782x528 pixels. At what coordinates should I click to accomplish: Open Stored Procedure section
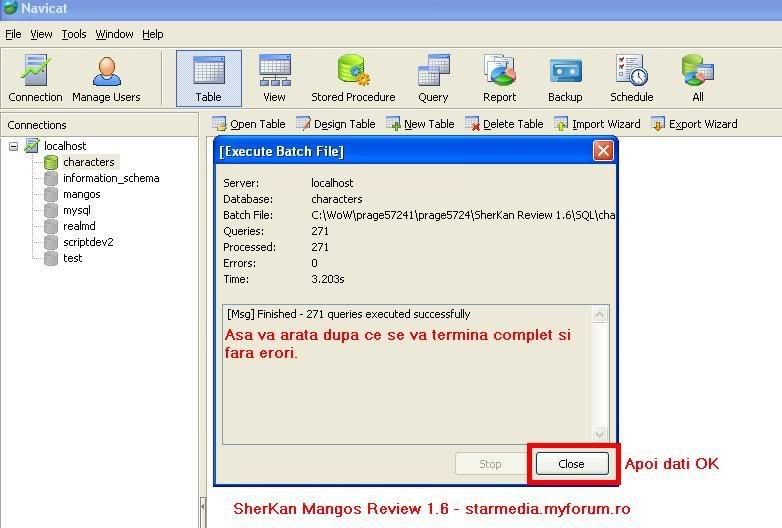[353, 78]
